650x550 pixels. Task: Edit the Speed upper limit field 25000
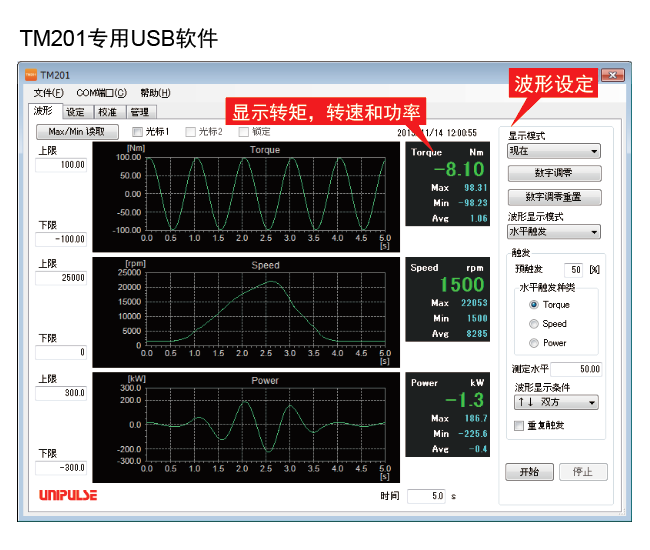[61, 278]
